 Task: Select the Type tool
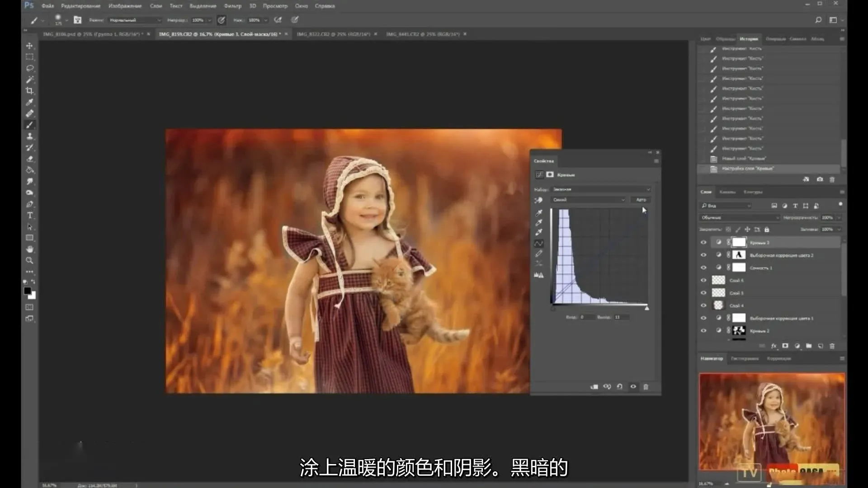pos(29,216)
